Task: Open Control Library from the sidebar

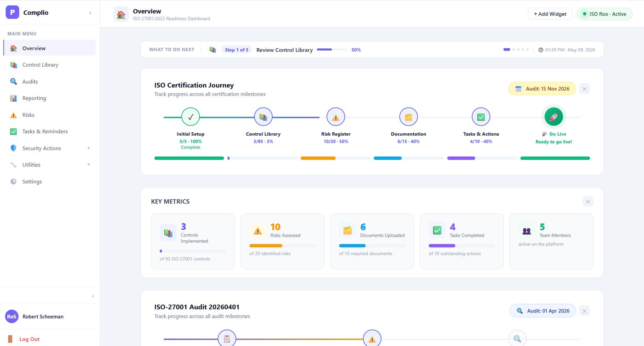Action: (50, 65)
